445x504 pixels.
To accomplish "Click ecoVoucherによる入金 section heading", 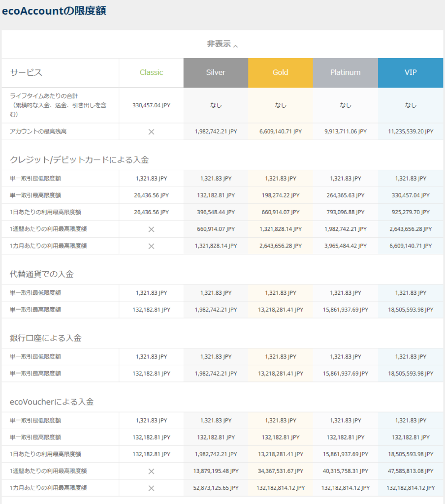I will point(52,402).
